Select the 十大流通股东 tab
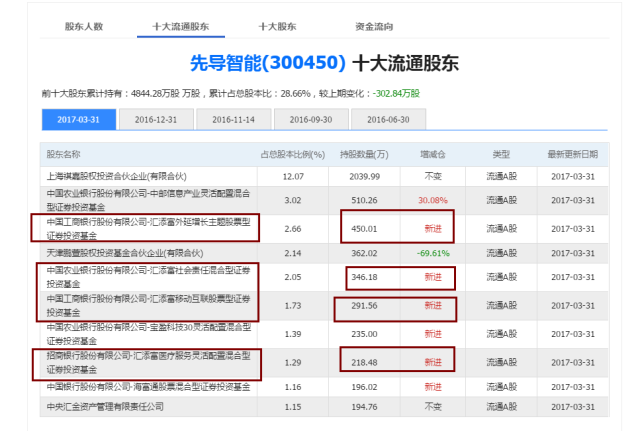The height and width of the screenshot is (431, 640). click(x=180, y=27)
